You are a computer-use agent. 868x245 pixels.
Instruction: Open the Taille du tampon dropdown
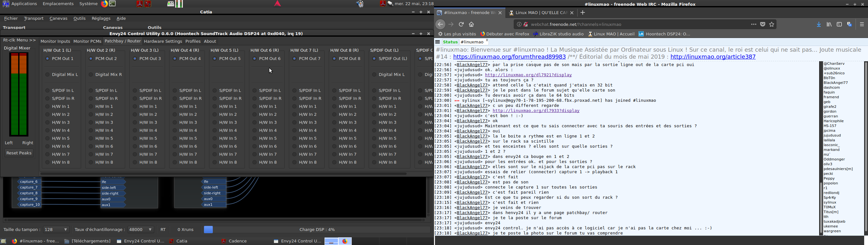(56, 229)
